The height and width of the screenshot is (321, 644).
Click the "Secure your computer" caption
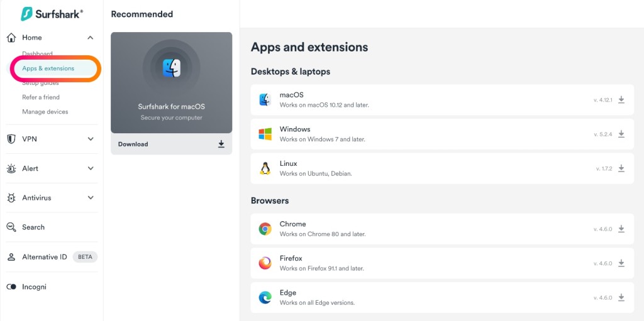click(x=171, y=118)
